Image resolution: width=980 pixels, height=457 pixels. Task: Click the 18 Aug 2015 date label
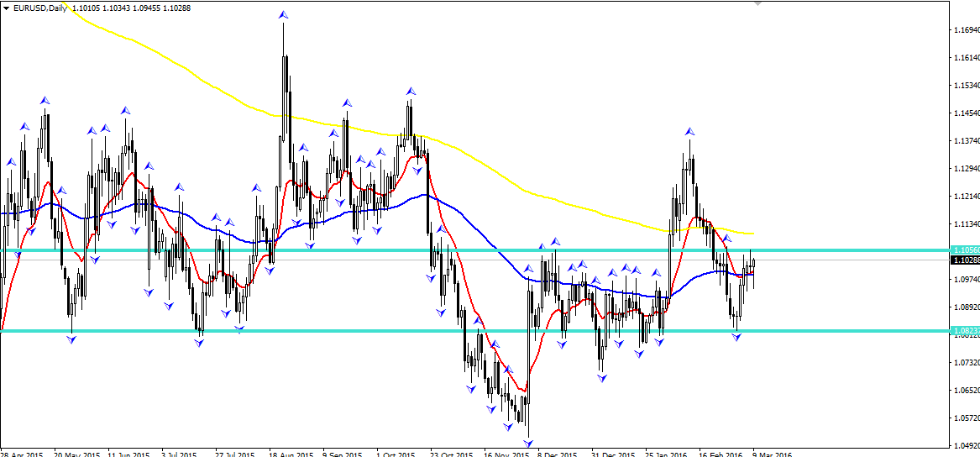pos(291,454)
